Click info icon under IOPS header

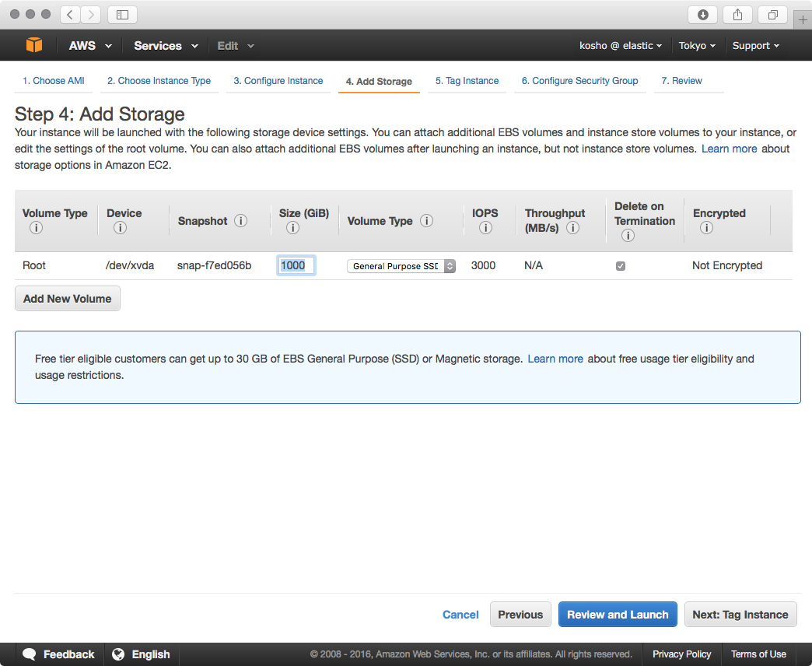(485, 228)
